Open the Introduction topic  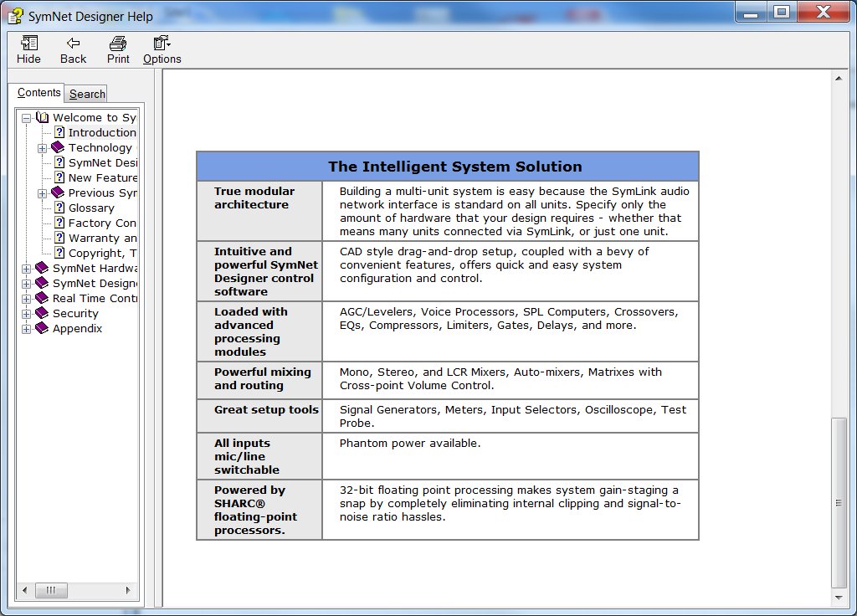(x=102, y=133)
